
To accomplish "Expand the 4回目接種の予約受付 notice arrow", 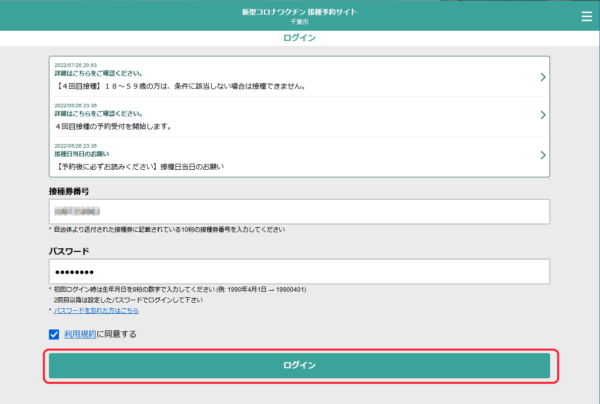I will click(x=542, y=116).
